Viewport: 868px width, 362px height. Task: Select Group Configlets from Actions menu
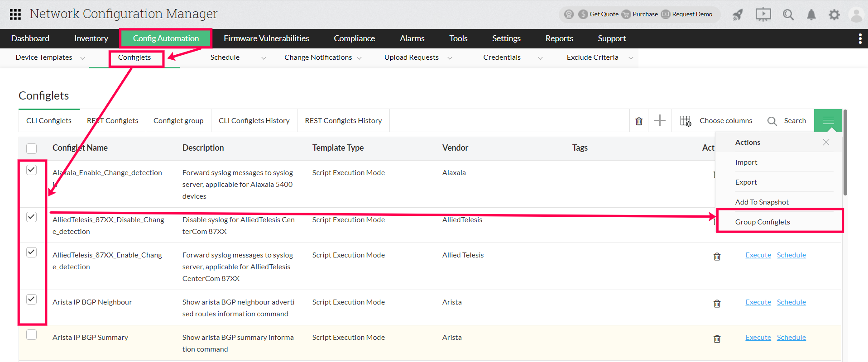coord(762,222)
